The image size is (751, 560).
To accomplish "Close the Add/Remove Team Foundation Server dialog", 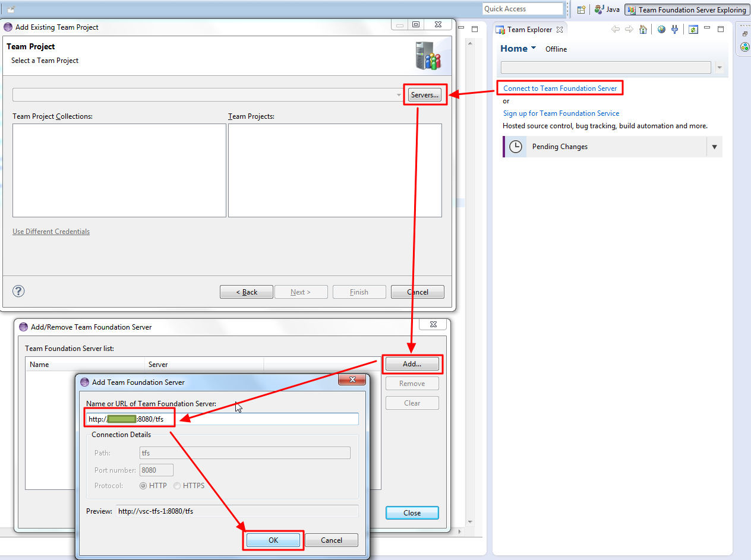I will 433,325.
